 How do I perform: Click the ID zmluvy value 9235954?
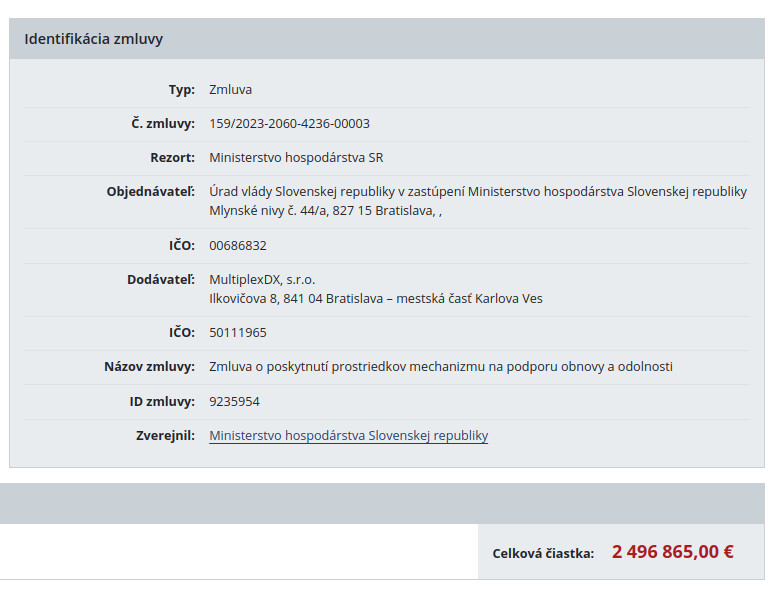[234, 402]
